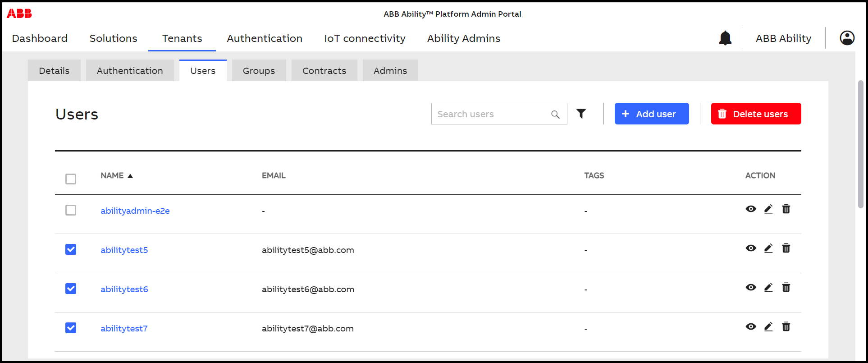Image resolution: width=868 pixels, height=363 pixels.
Task: Uncheck the abilitytest7 row checkbox
Action: click(x=71, y=328)
